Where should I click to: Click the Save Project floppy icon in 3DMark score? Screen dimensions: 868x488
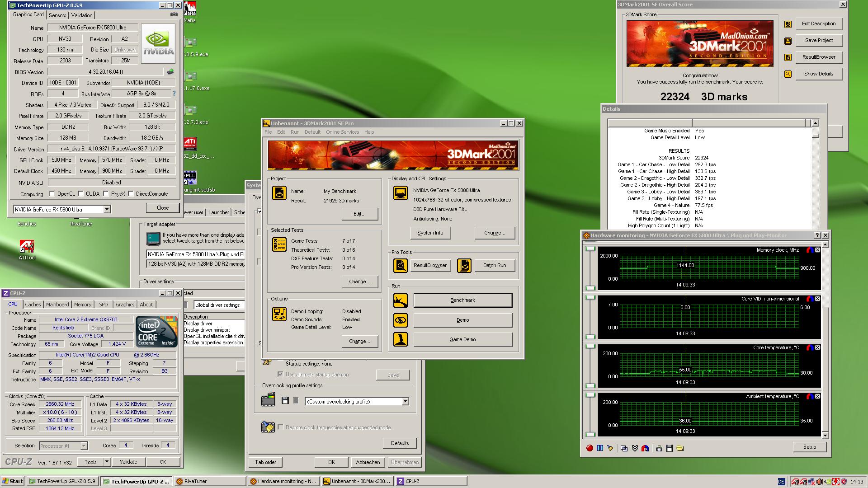pyautogui.click(x=788, y=41)
